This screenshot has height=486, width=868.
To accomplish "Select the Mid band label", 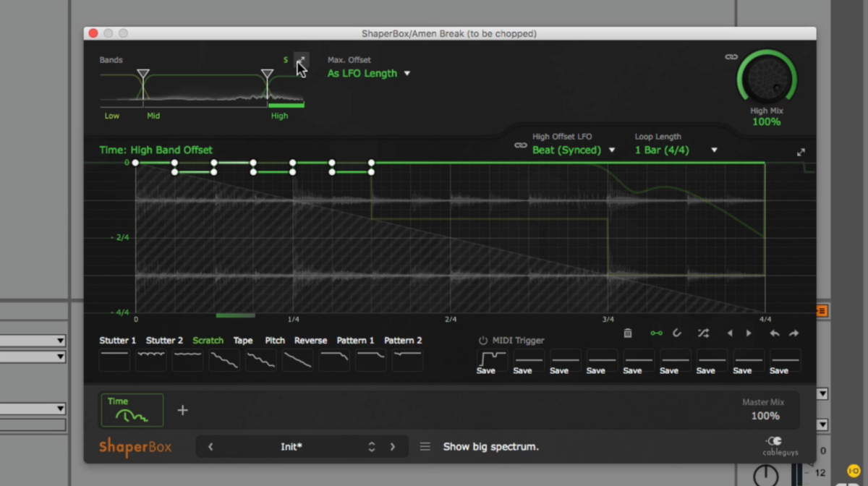I will point(153,116).
